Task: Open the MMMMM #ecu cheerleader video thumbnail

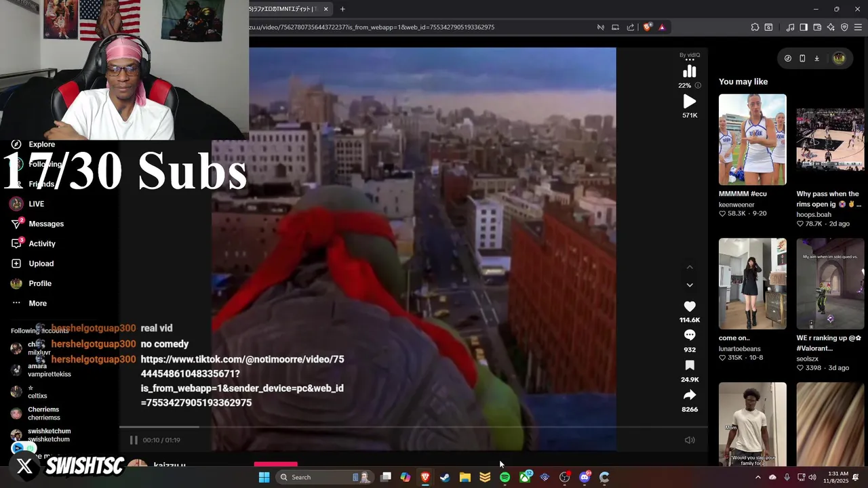Action: pyautogui.click(x=753, y=139)
